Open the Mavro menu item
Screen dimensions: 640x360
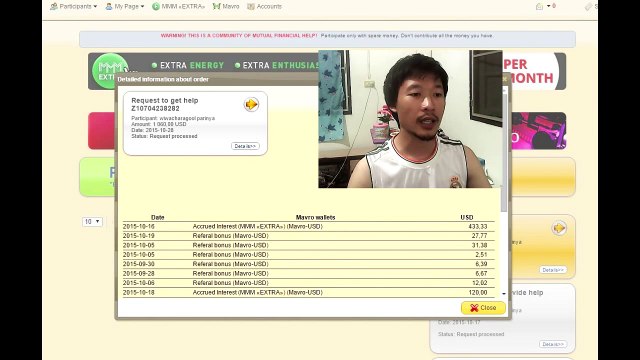tap(226, 7)
